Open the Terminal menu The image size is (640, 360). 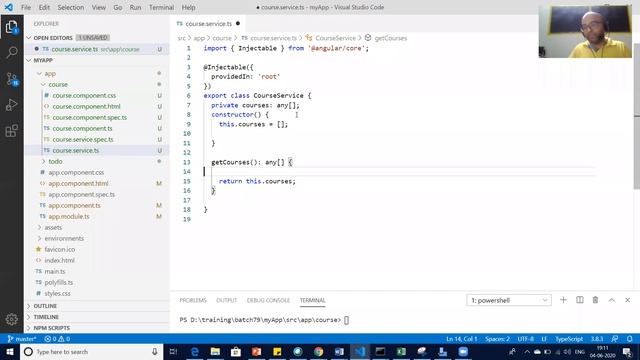[x=161, y=7]
